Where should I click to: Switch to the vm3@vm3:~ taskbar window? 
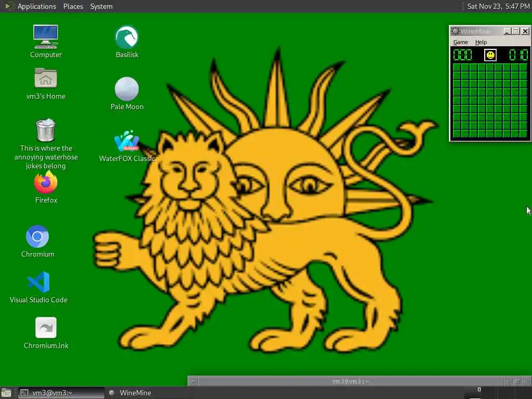(61, 393)
